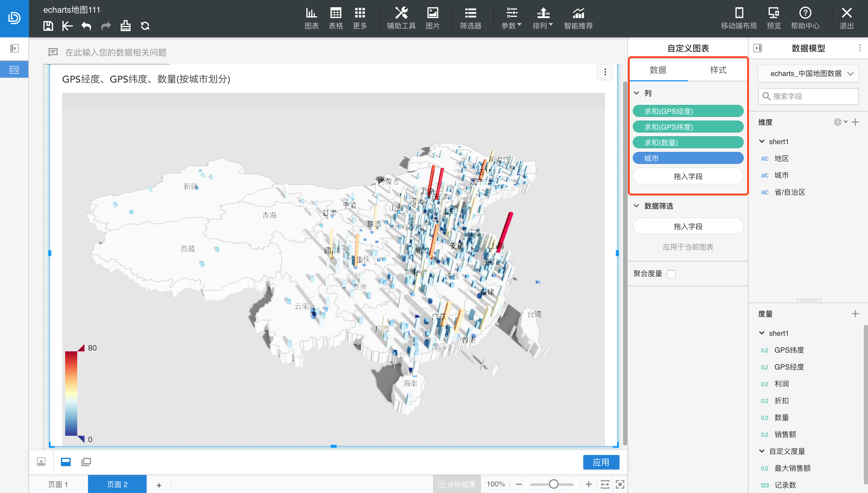Click the 应用 apply button

[601, 462]
